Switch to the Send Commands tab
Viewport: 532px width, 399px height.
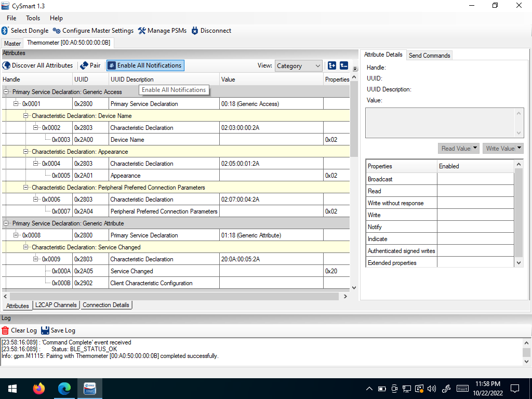pos(429,55)
